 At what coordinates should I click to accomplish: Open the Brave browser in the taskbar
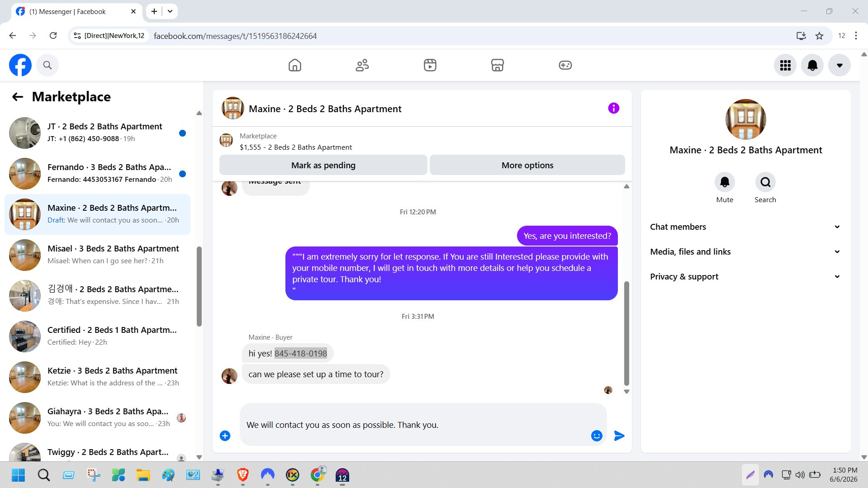(x=243, y=475)
